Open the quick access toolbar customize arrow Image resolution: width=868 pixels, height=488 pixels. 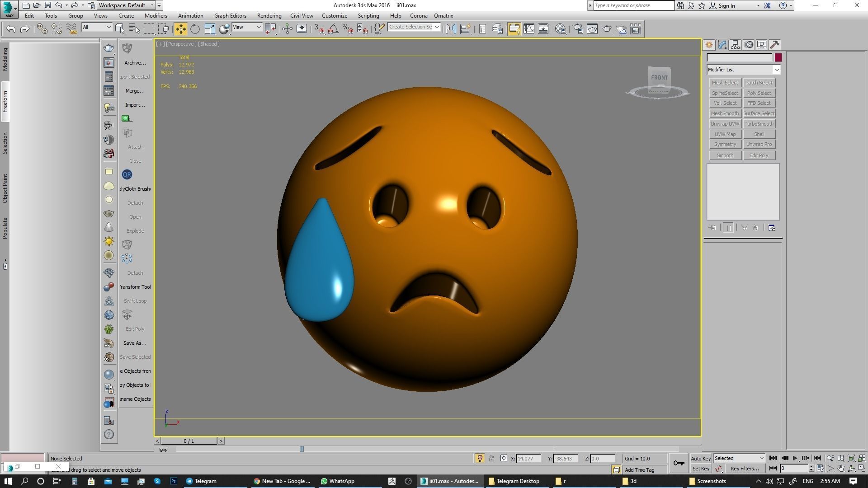(159, 5)
